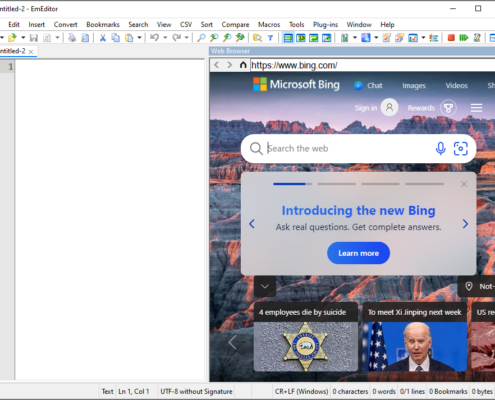Open the Bookmarks menu
The height and width of the screenshot is (400, 495).
pos(103,24)
